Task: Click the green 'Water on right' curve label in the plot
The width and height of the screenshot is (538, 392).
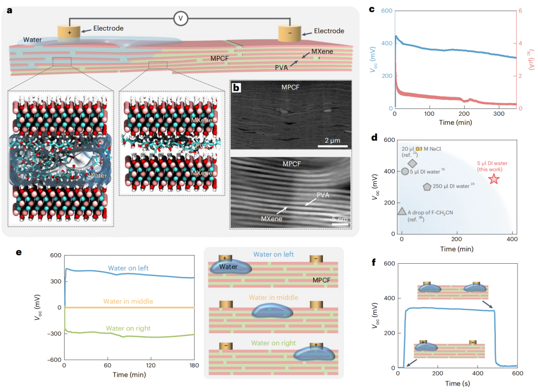Action: point(128,328)
